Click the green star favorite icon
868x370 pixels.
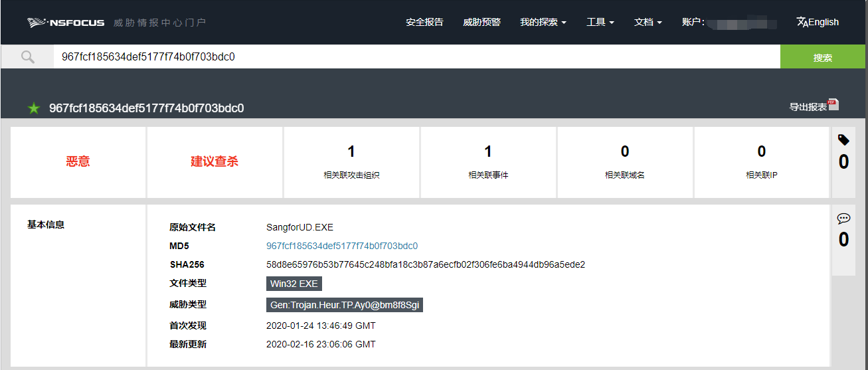tap(34, 108)
